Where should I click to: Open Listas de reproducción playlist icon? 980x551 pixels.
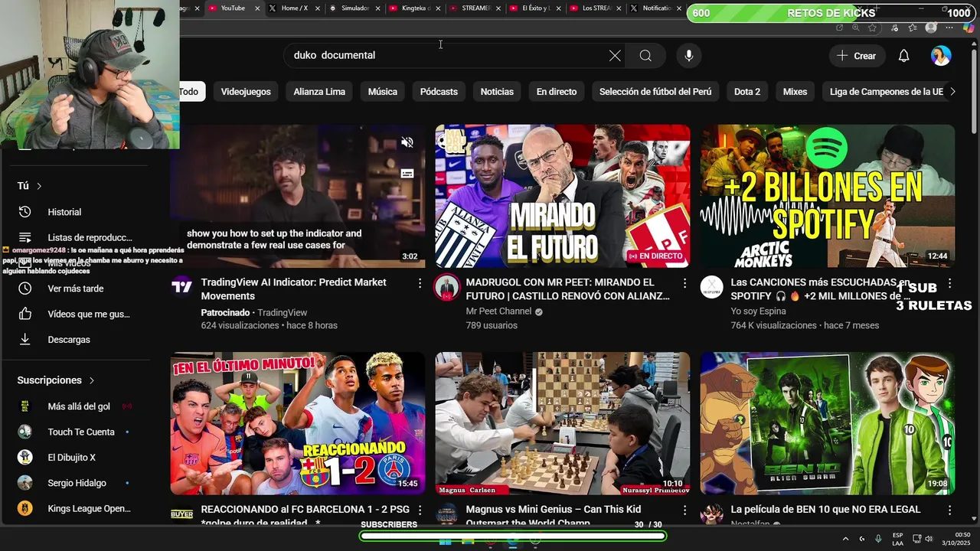point(25,237)
